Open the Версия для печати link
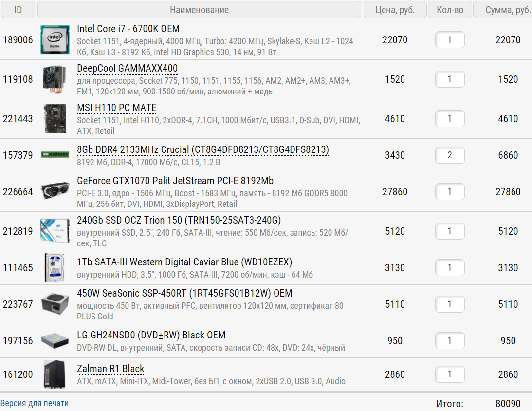The height and width of the screenshot is (411, 532). pyautogui.click(x=35, y=403)
